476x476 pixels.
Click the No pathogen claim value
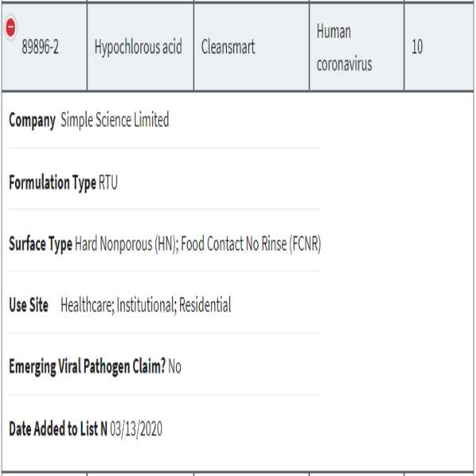175,367
